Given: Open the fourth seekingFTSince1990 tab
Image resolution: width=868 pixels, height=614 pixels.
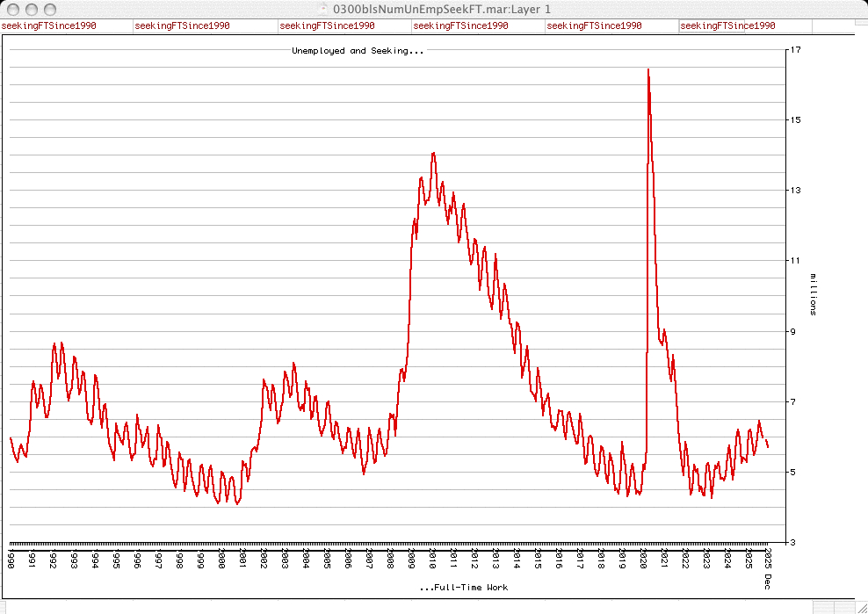Looking at the screenshot, I should click(x=460, y=25).
